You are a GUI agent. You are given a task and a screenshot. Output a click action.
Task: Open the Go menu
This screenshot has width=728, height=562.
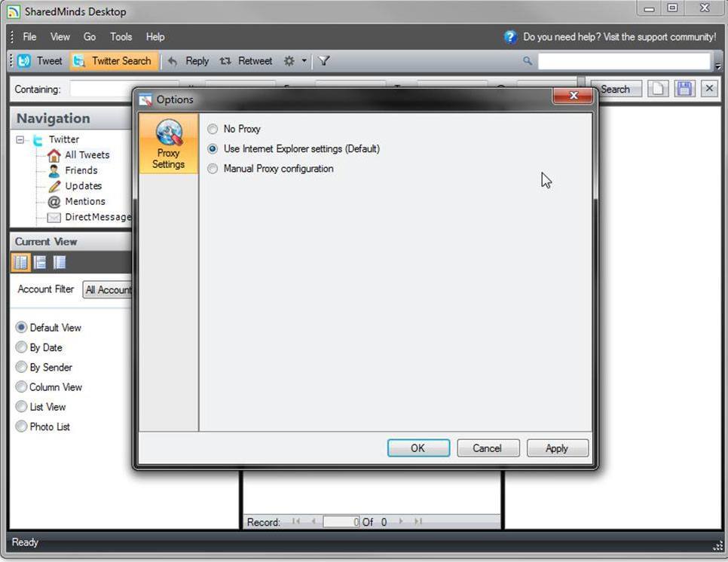[89, 36]
